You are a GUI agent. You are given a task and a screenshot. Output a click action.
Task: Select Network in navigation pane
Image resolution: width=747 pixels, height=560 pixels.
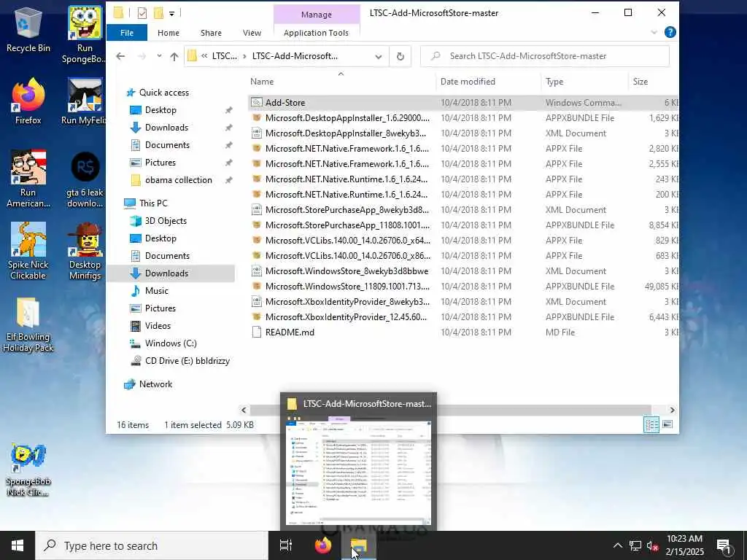coord(155,384)
